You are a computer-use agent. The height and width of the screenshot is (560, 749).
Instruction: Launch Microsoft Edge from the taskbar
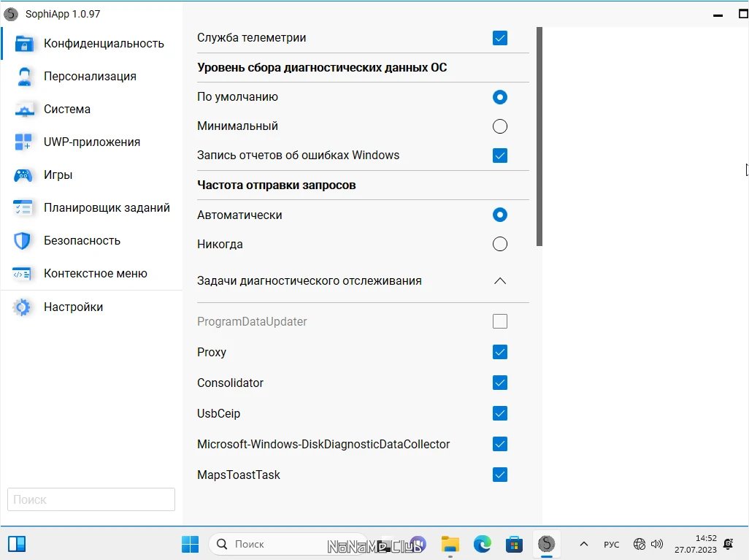[483, 544]
